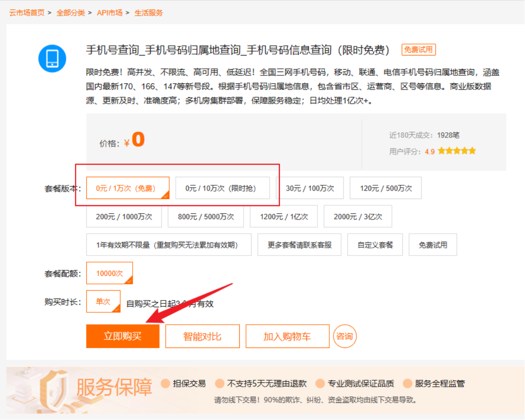Click the 服务保障 banner title
This screenshot has height=420, width=525.
click(114, 387)
